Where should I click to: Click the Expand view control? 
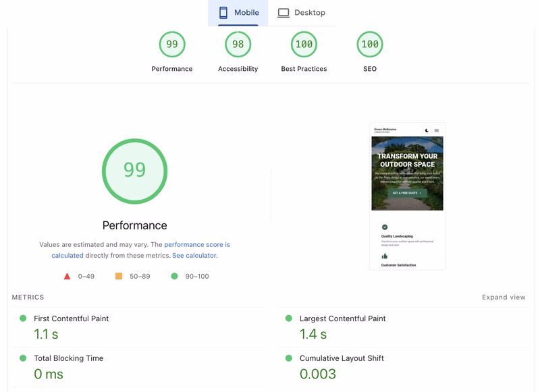(504, 297)
